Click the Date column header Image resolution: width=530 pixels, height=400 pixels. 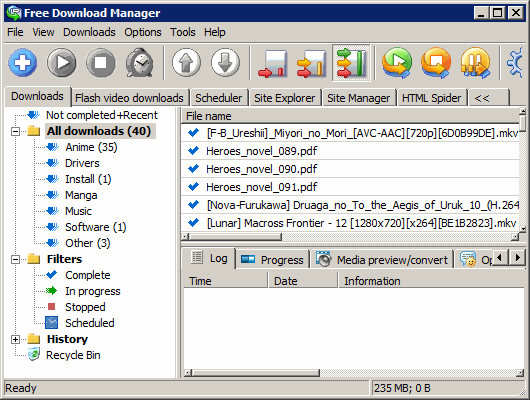(303, 281)
